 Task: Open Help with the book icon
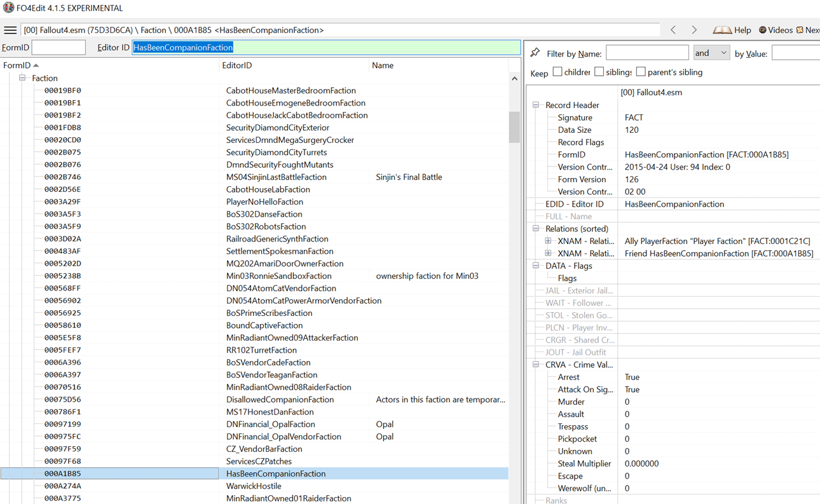pos(732,30)
